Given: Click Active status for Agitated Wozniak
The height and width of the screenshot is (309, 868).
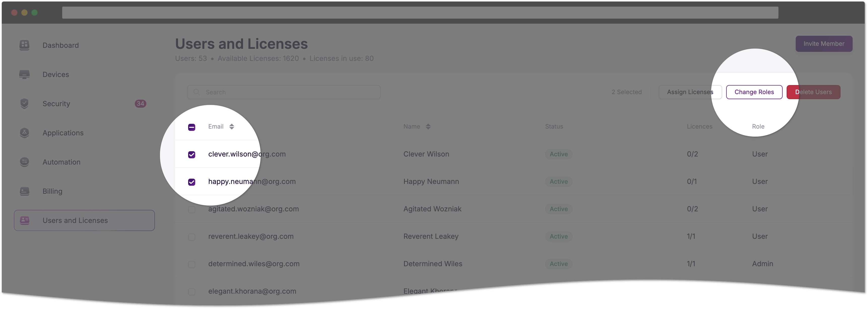Looking at the screenshot, I should tap(559, 209).
